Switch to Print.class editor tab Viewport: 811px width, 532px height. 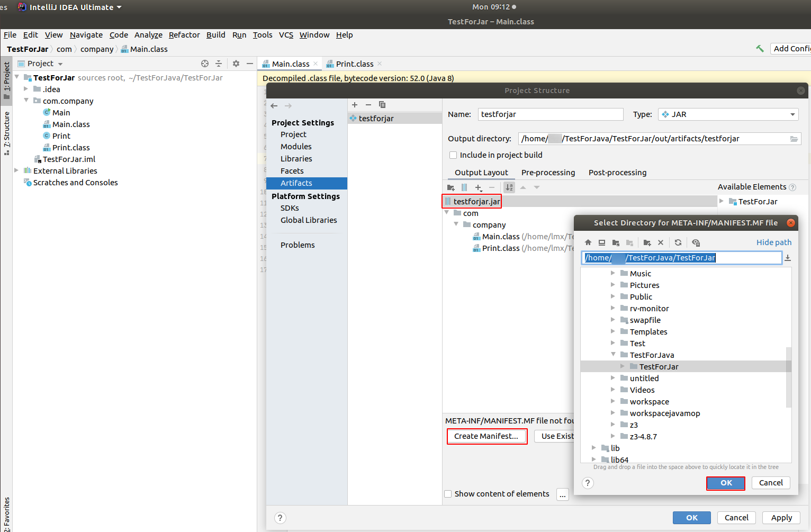click(355, 64)
